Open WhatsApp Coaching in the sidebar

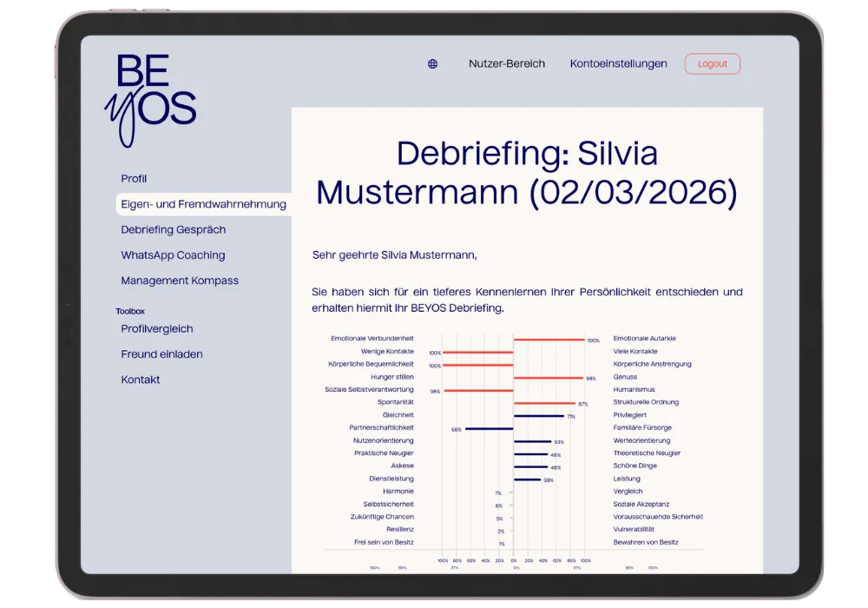point(174,254)
